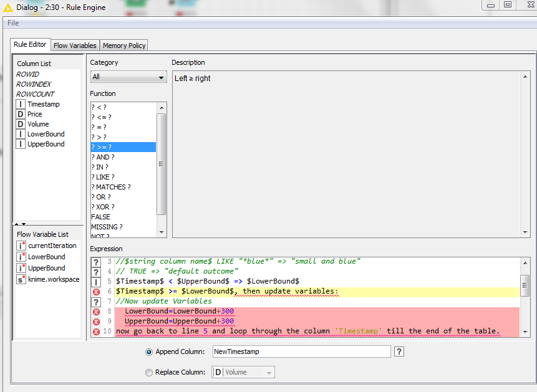Select the '? = ?' function
This screenshot has width=537, height=392.
pyautogui.click(x=123, y=127)
